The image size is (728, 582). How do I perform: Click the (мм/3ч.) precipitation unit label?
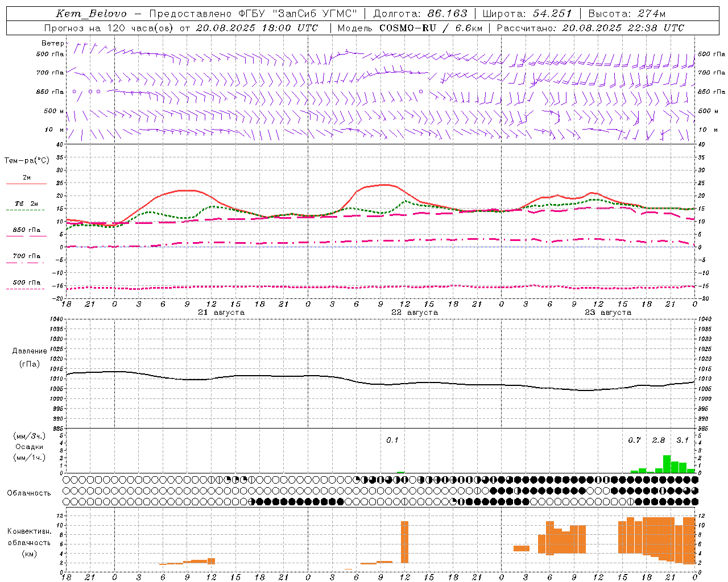(29, 436)
